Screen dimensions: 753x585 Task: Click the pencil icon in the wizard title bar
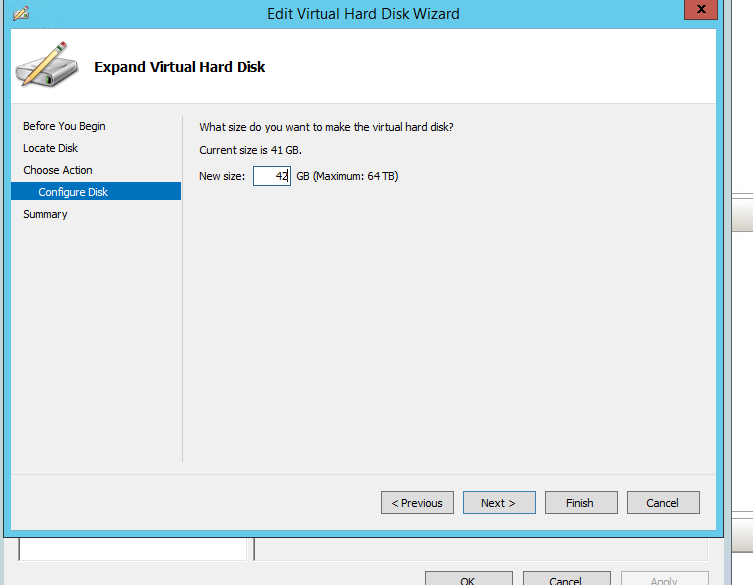20,14
